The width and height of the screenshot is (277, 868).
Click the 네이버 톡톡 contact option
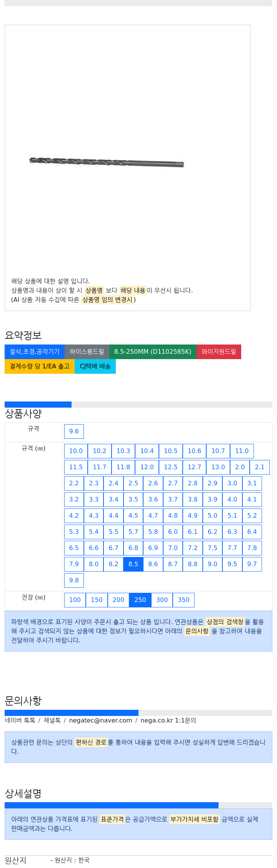[x=20, y=721]
